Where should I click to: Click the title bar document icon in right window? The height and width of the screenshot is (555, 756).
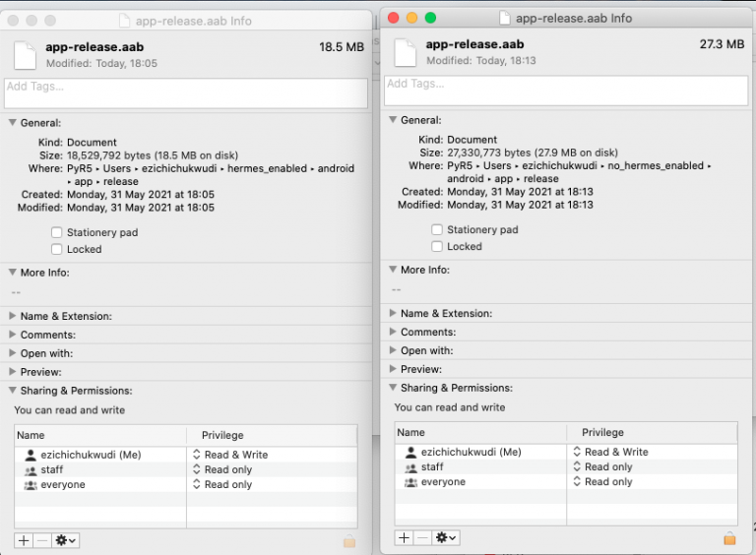504,19
